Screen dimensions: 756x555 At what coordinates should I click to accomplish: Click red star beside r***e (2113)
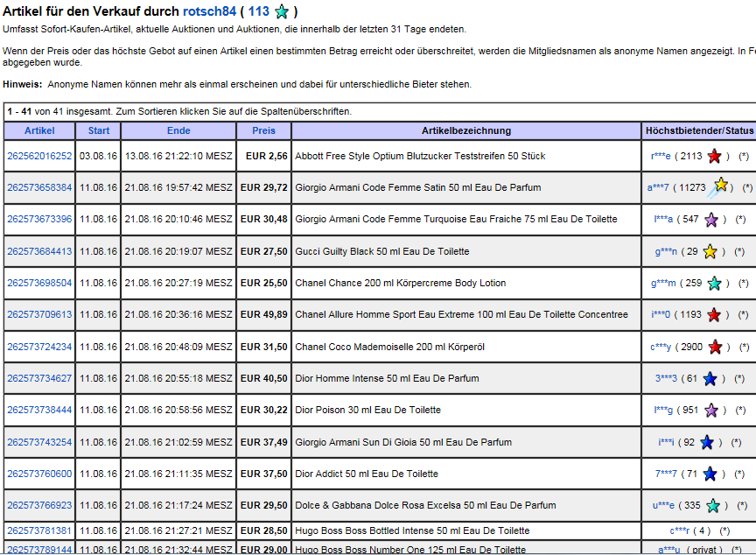715,156
